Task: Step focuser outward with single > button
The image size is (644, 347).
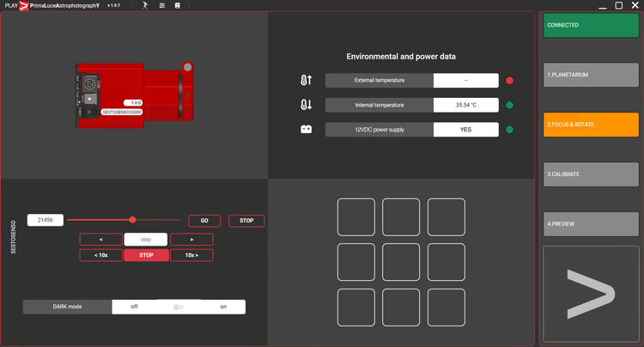Action: pos(191,240)
